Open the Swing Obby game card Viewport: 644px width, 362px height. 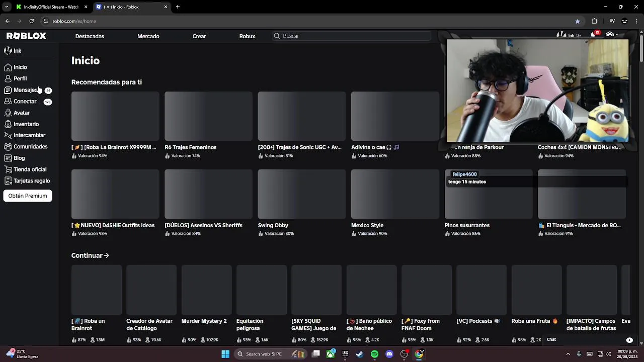pos(302,203)
